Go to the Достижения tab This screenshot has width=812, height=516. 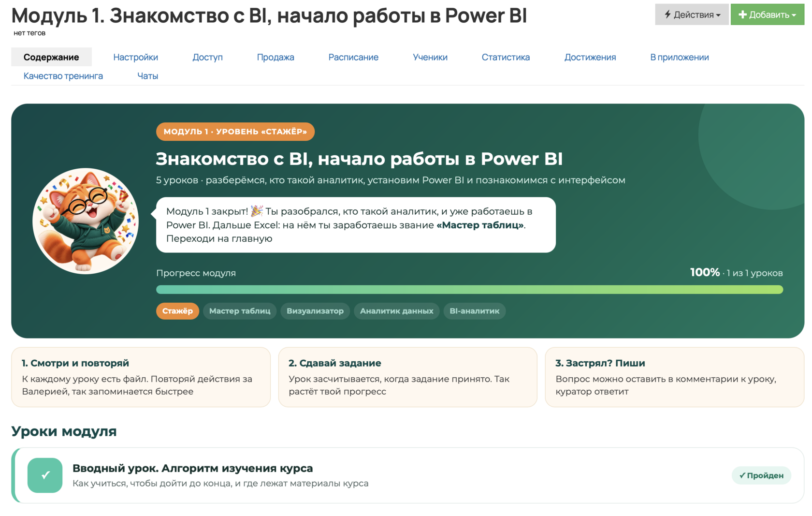590,57
